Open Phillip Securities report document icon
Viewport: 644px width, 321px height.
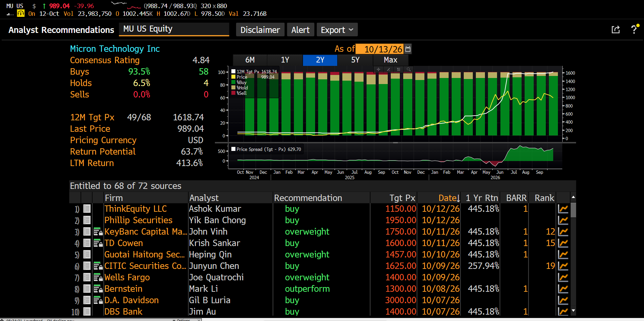87,220
